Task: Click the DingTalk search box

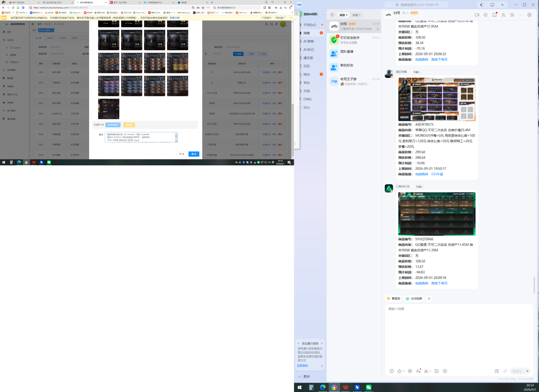Action: pos(416,5)
